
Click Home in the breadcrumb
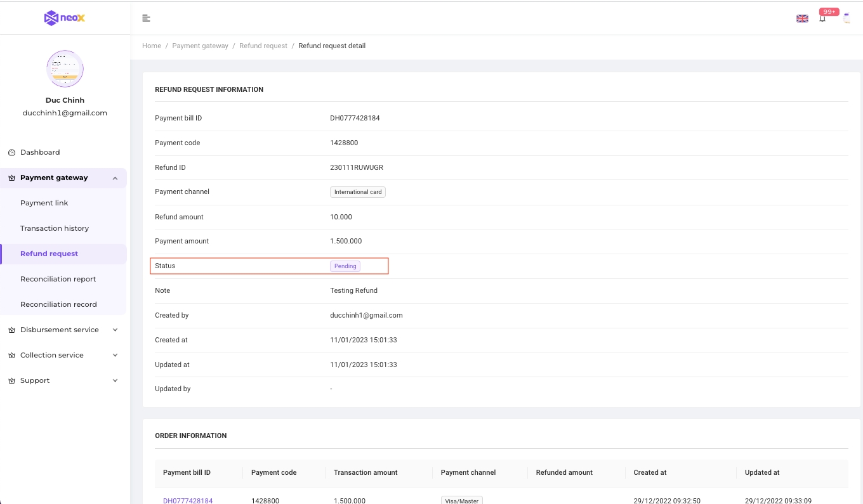click(x=152, y=46)
